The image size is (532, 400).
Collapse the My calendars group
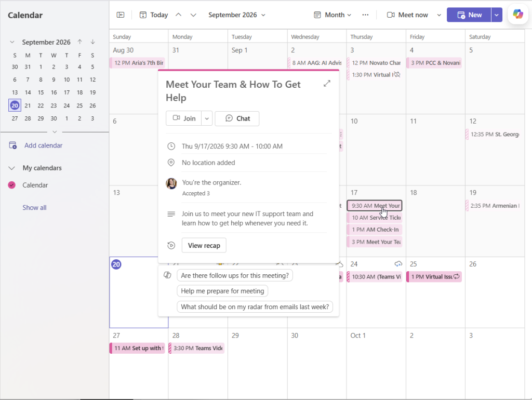[x=11, y=168]
